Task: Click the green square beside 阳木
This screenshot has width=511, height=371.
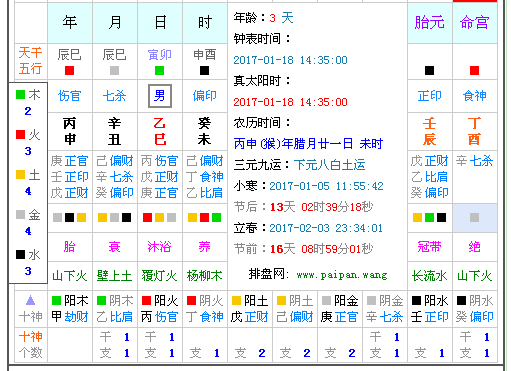Action: (56, 301)
